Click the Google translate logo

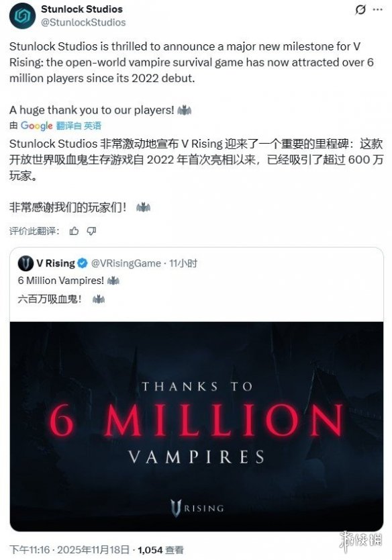tap(36, 126)
